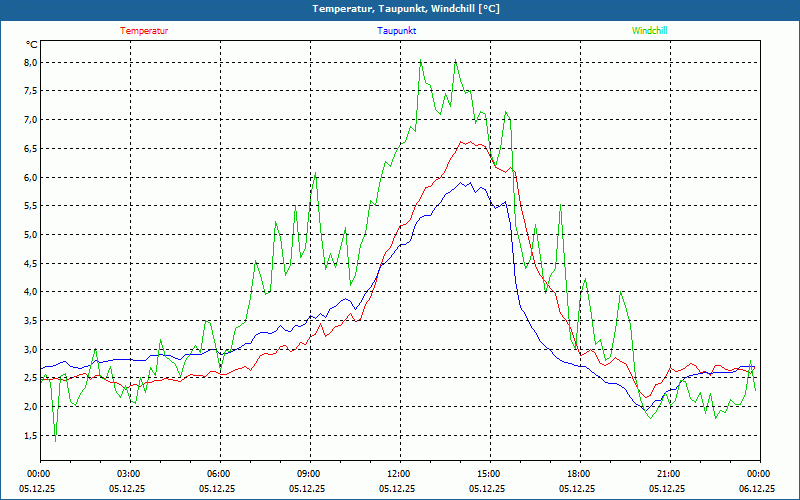Click the 21:00 time label

pyautogui.click(x=669, y=474)
